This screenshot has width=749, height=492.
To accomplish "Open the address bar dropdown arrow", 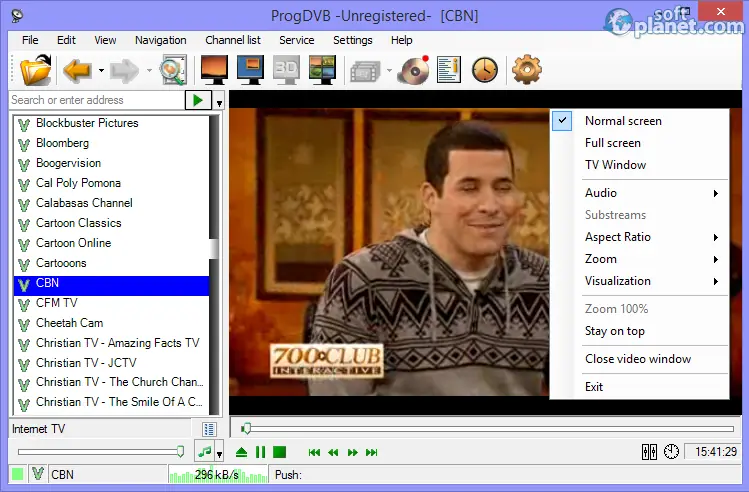I will [219, 103].
